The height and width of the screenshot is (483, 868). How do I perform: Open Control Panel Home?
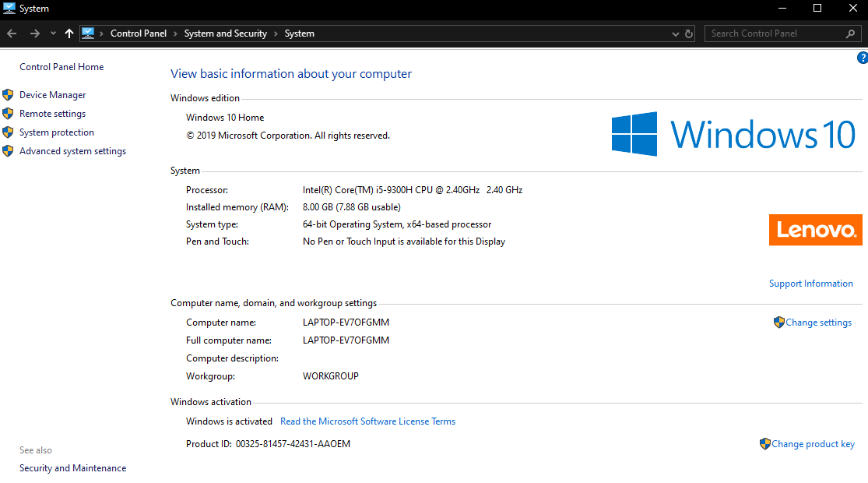(x=61, y=67)
